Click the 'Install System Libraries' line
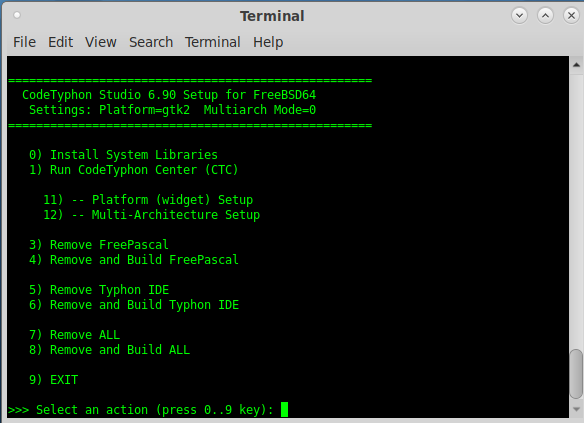This screenshot has width=584, height=423. 123,155
